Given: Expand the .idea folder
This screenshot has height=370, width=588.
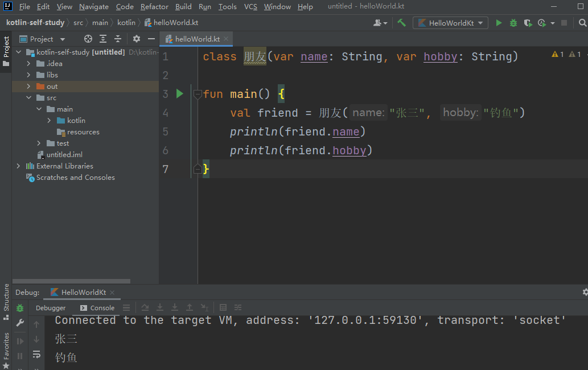Looking at the screenshot, I should [28, 64].
